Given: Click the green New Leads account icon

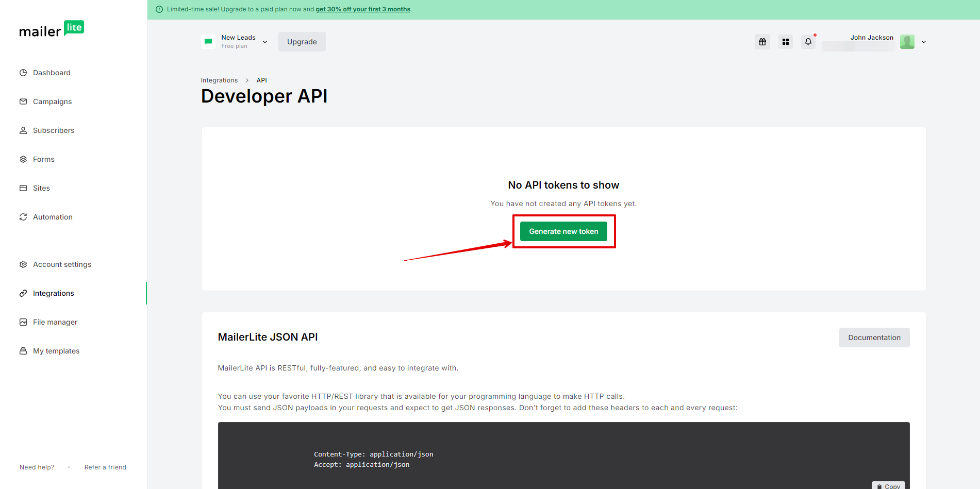Looking at the screenshot, I should click(208, 42).
